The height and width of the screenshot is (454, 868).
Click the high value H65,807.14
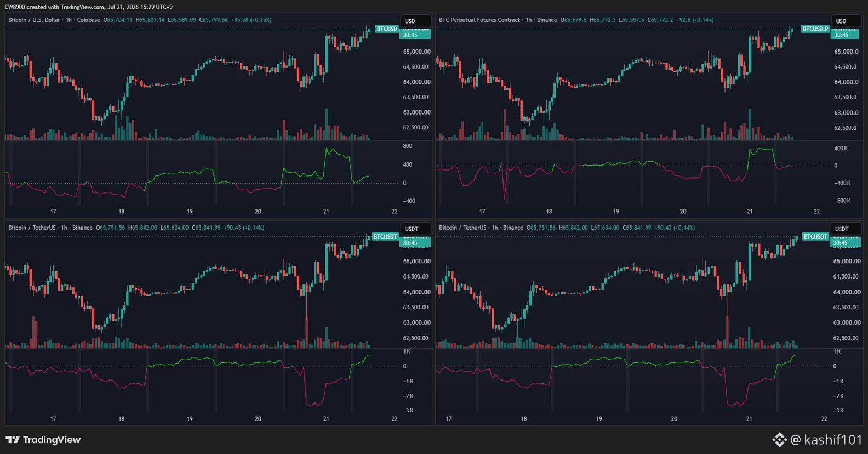click(150, 20)
